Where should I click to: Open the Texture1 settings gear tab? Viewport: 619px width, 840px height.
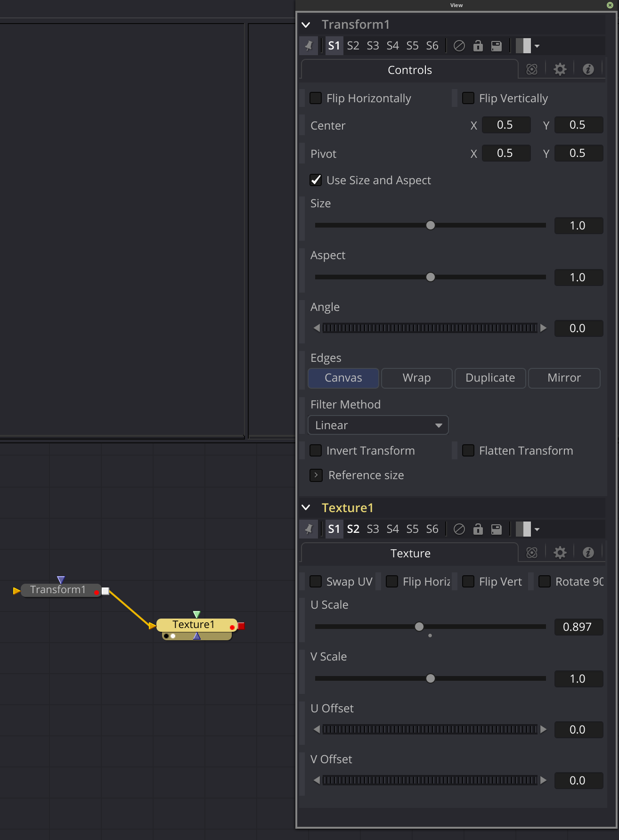coord(560,553)
